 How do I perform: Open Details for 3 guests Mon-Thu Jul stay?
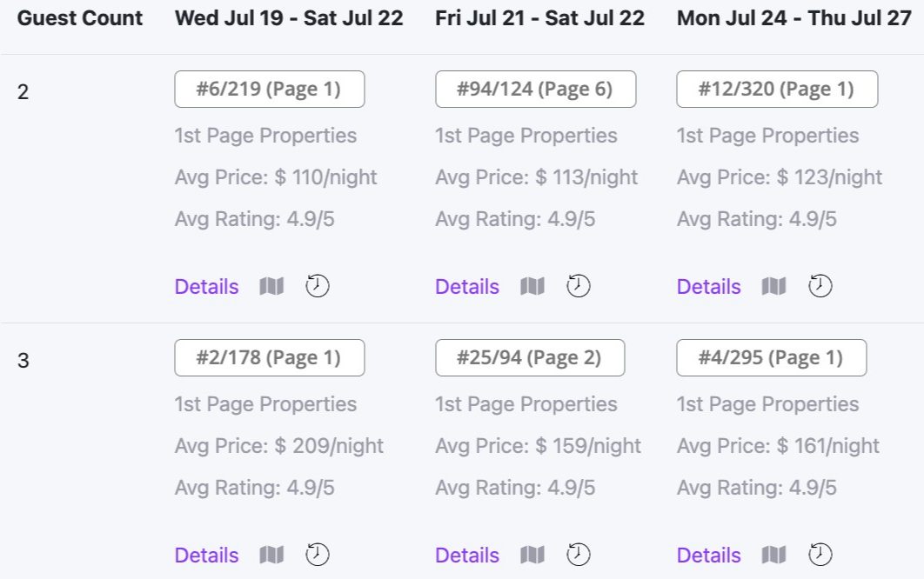tap(708, 555)
